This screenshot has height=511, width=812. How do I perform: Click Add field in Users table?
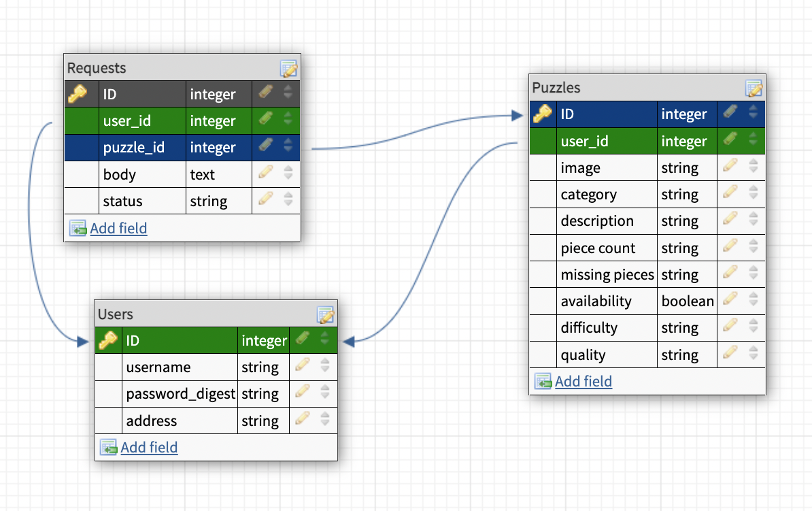pos(149,447)
